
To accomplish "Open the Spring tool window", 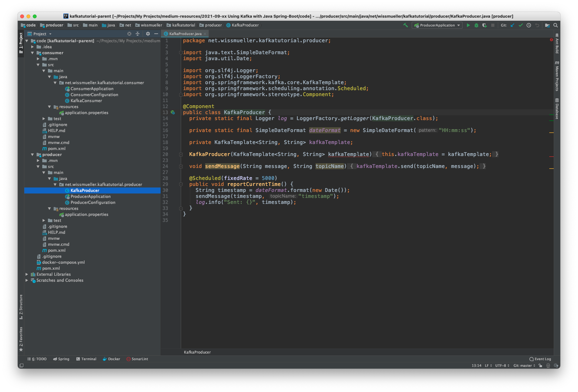I will pyautogui.click(x=61, y=359).
